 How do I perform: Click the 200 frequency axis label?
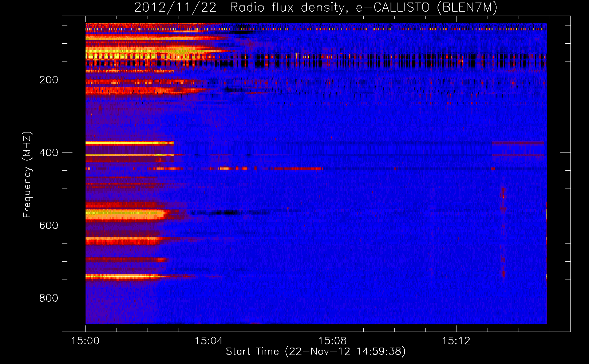48,80
